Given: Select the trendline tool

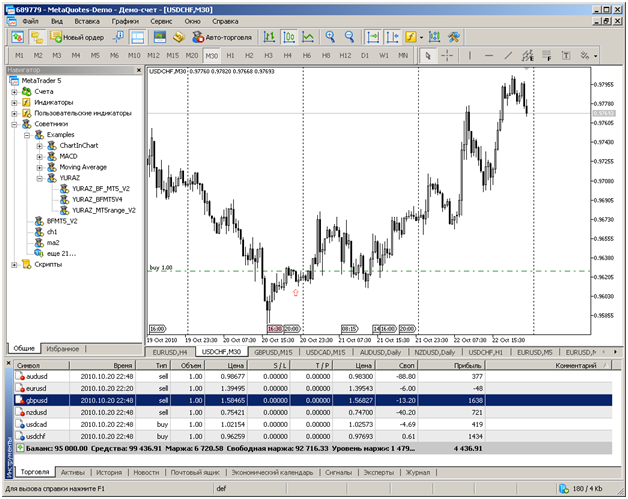Looking at the screenshot, I should coord(508,56).
